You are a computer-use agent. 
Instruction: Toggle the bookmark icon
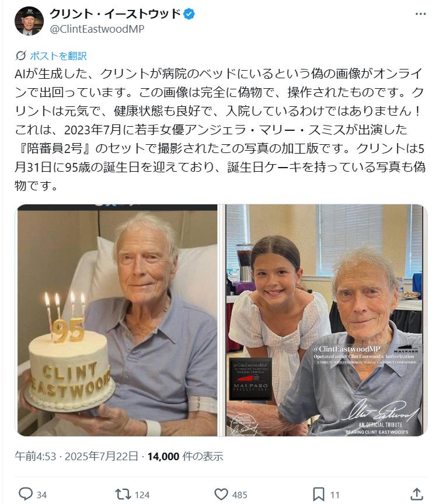click(x=318, y=494)
